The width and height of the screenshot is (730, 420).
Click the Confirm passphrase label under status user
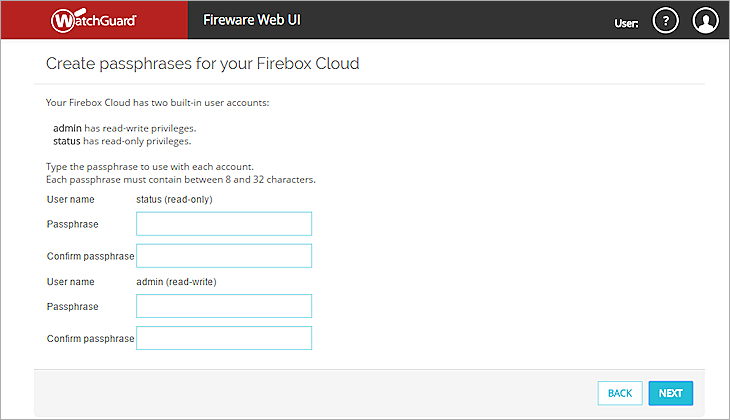pyautogui.click(x=90, y=256)
